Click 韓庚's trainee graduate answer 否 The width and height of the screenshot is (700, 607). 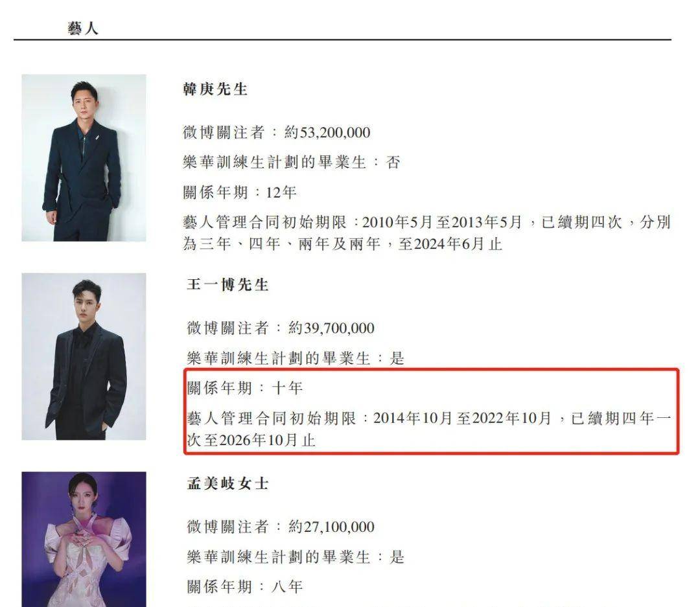[x=393, y=162]
